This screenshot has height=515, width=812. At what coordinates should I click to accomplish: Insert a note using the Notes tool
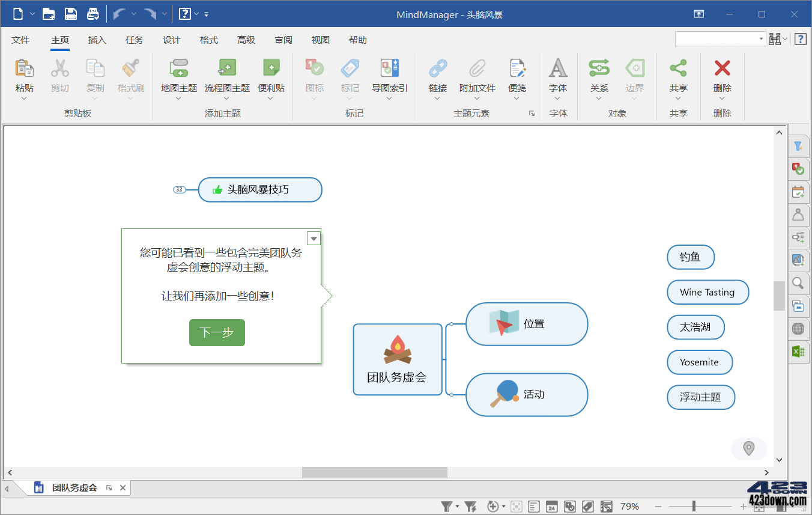click(x=518, y=78)
